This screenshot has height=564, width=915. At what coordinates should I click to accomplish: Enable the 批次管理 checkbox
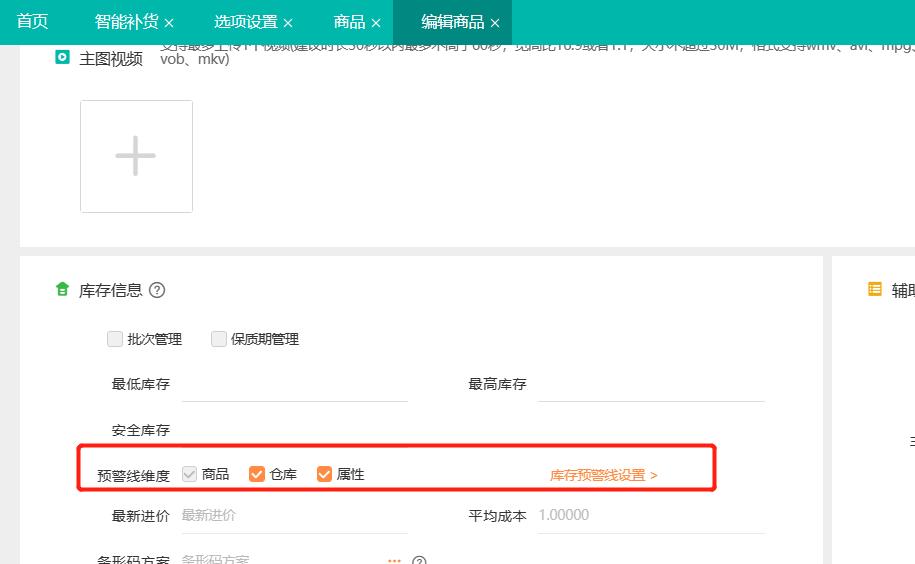coord(115,339)
